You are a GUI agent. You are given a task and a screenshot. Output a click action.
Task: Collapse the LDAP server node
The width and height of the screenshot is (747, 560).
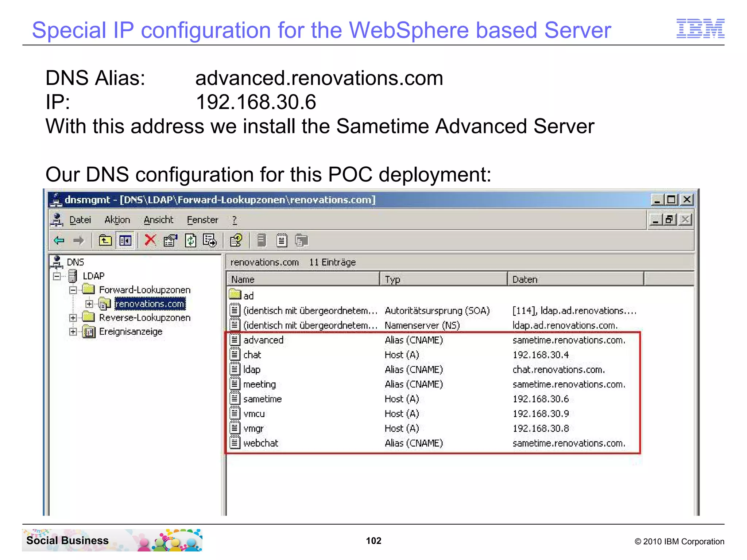click(x=57, y=276)
